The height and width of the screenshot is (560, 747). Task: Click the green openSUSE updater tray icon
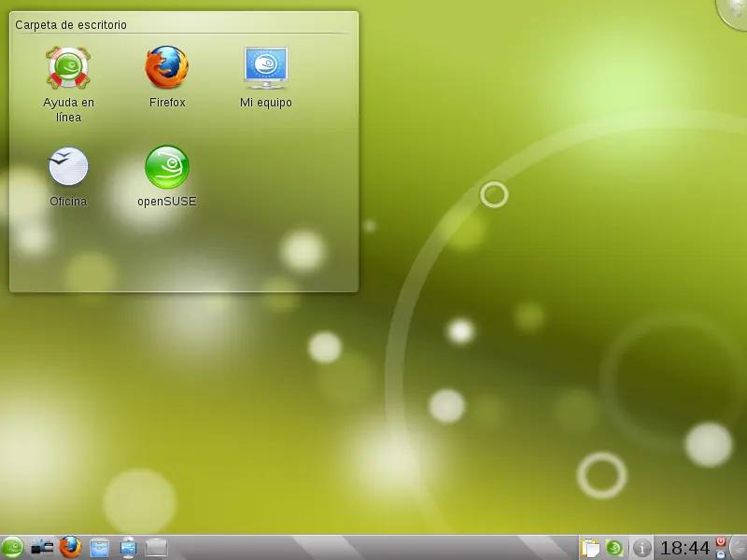pyautogui.click(x=614, y=548)
